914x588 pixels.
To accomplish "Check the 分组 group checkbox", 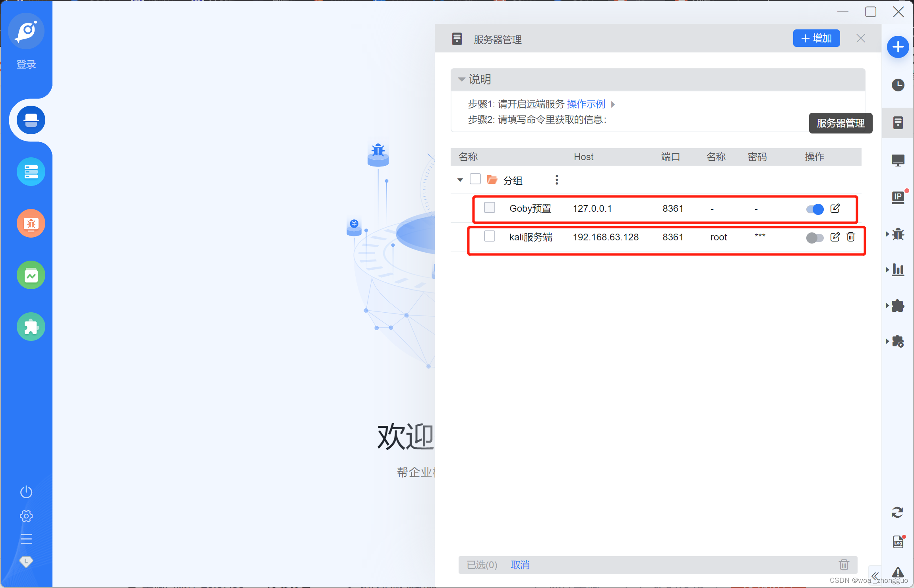I will 475,179.
